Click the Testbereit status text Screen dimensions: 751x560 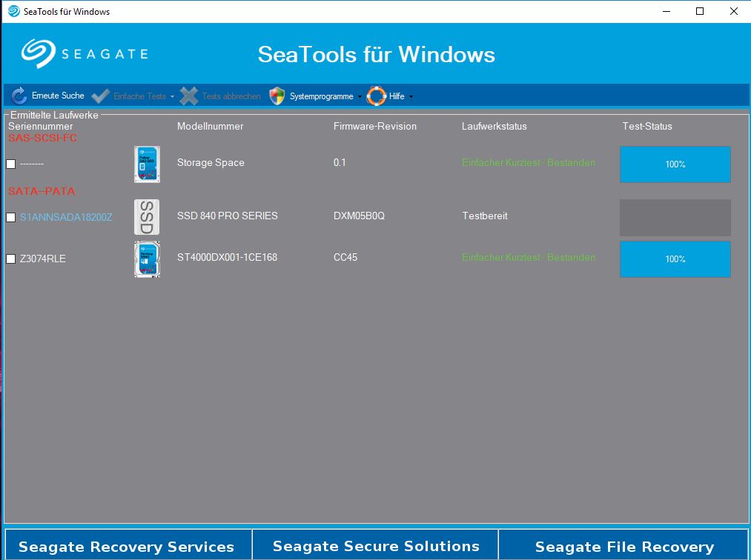coord(485,216)
